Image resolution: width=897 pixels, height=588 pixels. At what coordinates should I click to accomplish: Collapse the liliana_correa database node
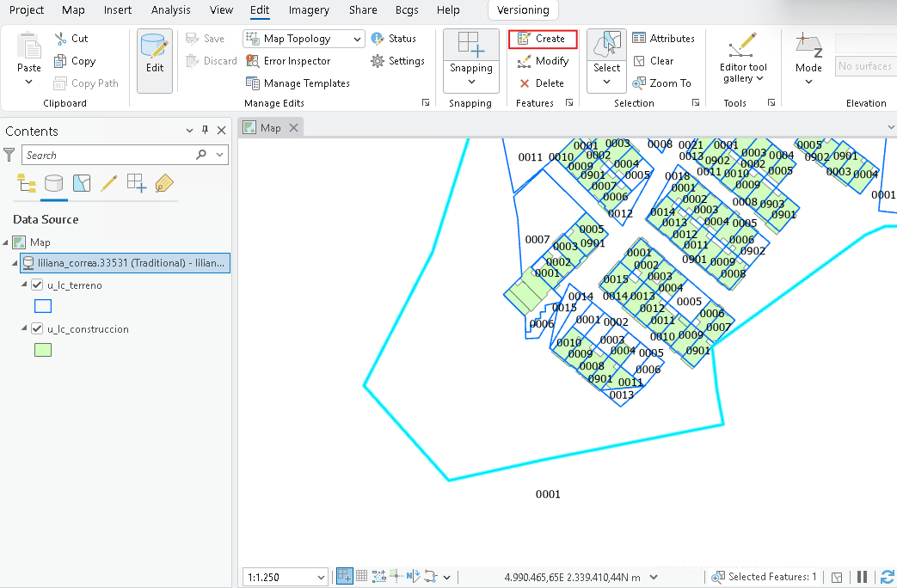[x=15, y=263]
